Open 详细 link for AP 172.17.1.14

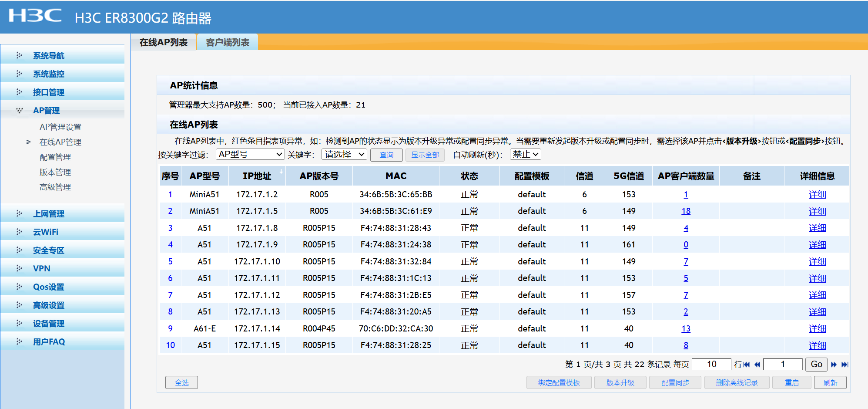click(x=817, y=329)
